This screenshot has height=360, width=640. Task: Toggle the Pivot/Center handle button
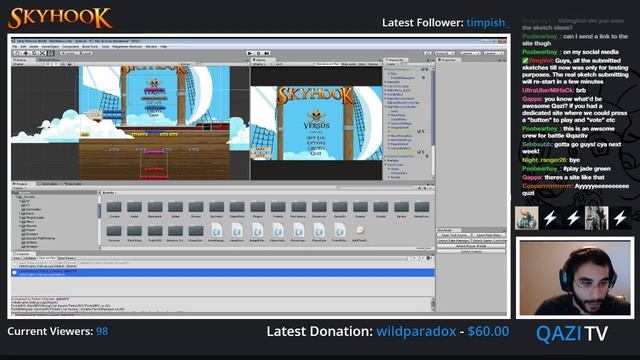[69, 53]
